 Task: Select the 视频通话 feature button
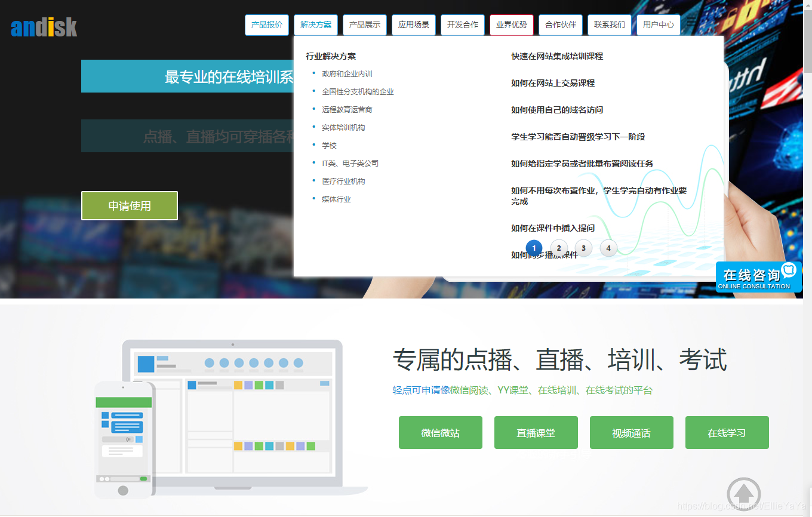631,432
